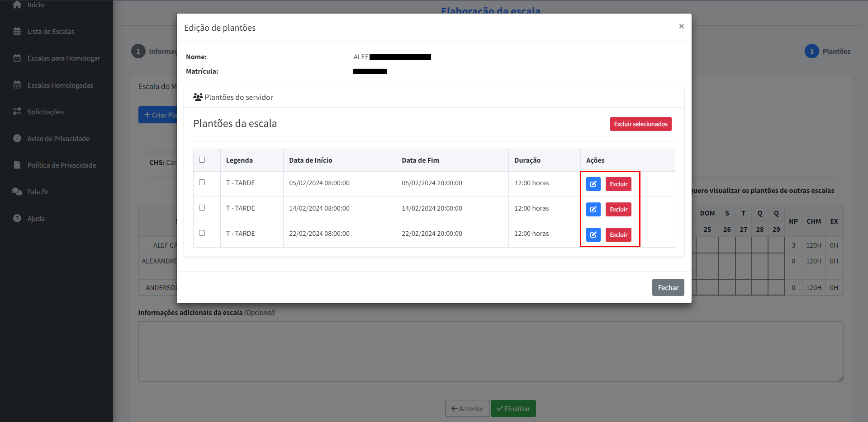Open Aviso de Privacidade menu item

tap(58, 138)
